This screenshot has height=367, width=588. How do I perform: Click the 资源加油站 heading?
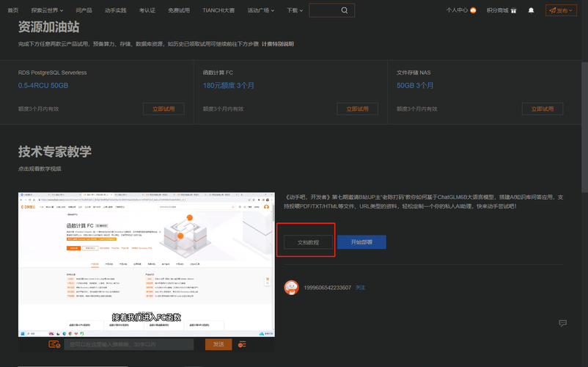pyautogui.click(x=48, y=26)
